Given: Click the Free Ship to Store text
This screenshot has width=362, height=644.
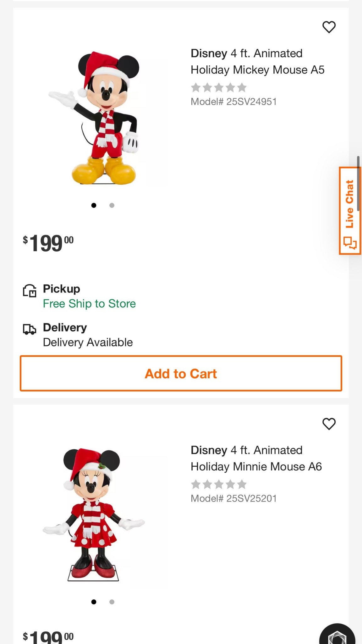Looking at the screenshot, I should [x=89, y=304].
